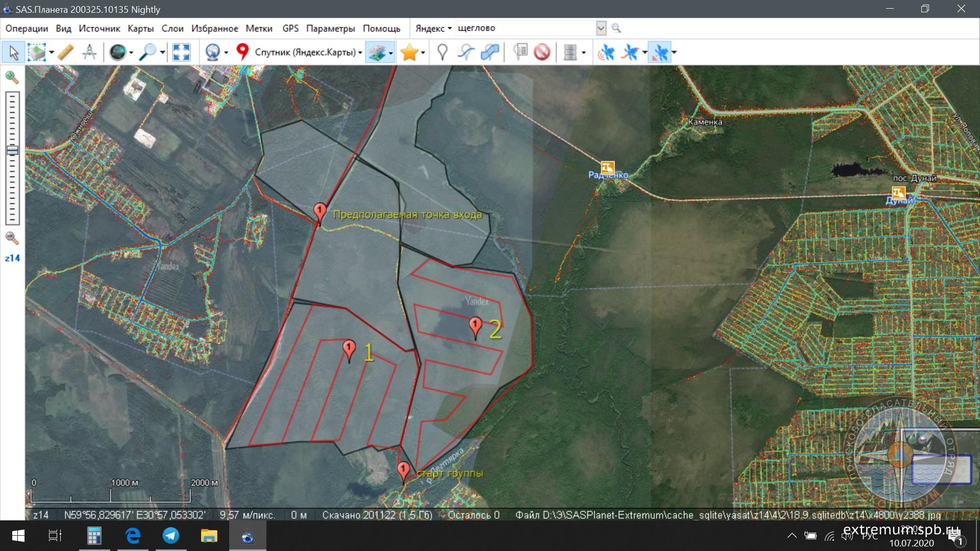Image resolution: width=980 pixels, height=551 pixels.
Task: Toggle GPS receiver connect button
Action: pyautogui.click(x=606, y=52)
